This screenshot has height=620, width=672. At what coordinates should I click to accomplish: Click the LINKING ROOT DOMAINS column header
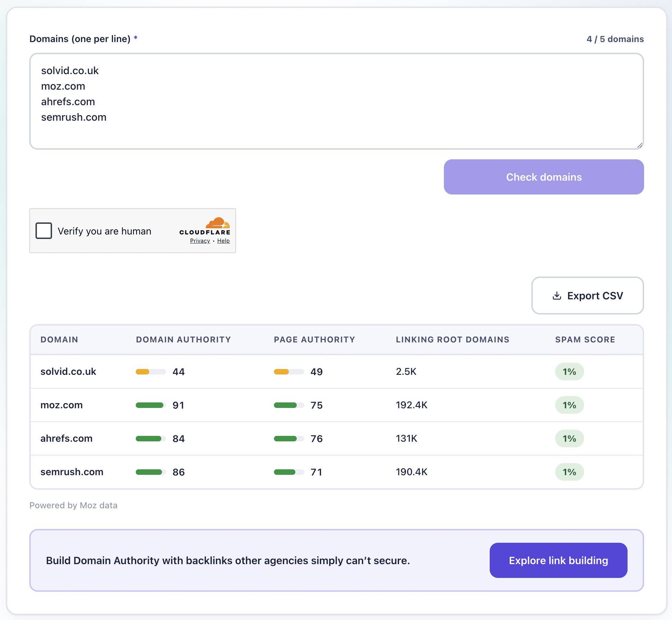pos(452,340)
